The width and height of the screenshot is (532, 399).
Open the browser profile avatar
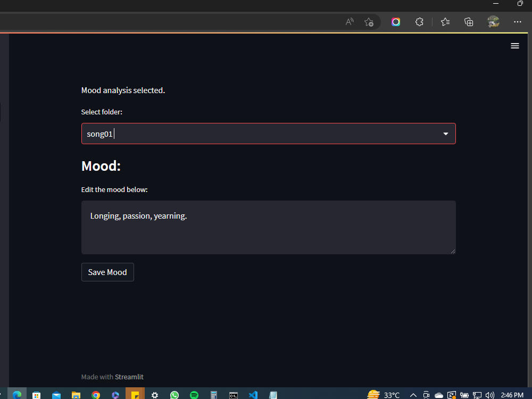pyautogui.click(x=493, y=22)
